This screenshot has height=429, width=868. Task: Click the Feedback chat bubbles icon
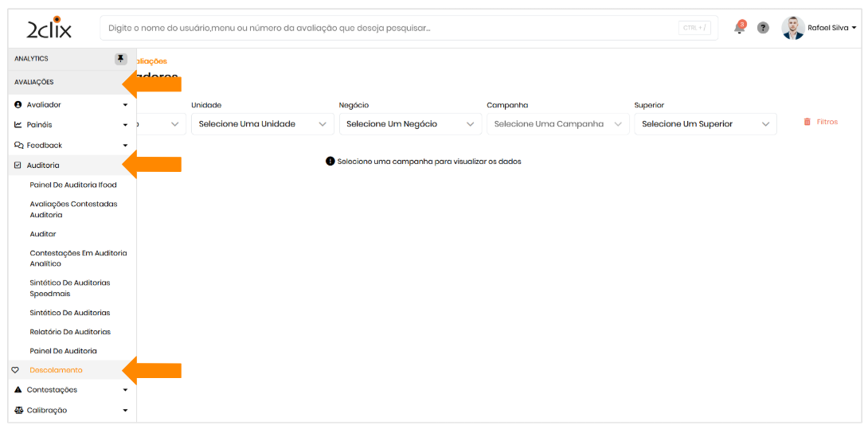(x=18, y=146)
